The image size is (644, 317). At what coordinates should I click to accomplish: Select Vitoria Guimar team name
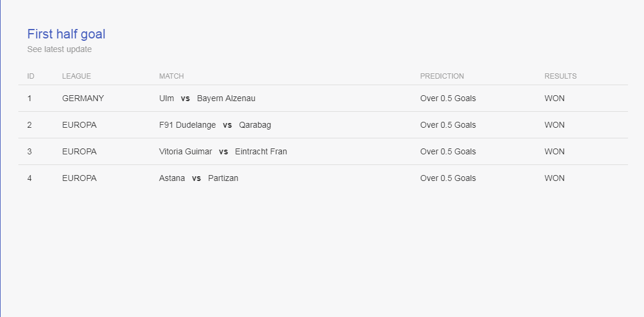coord(186,151)
